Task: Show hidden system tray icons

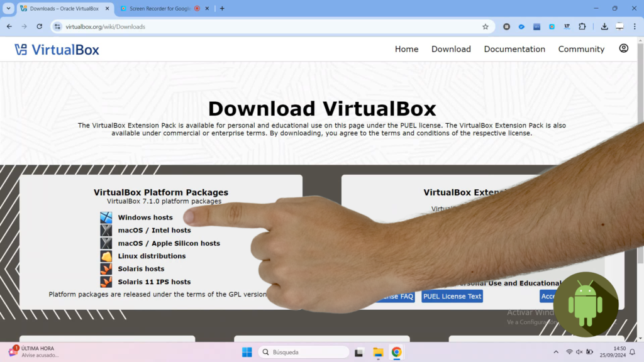Action: tap(555, 352)
